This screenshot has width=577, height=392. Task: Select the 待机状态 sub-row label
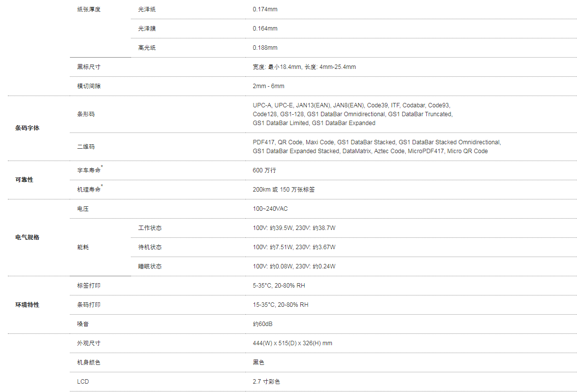(150, 247)
